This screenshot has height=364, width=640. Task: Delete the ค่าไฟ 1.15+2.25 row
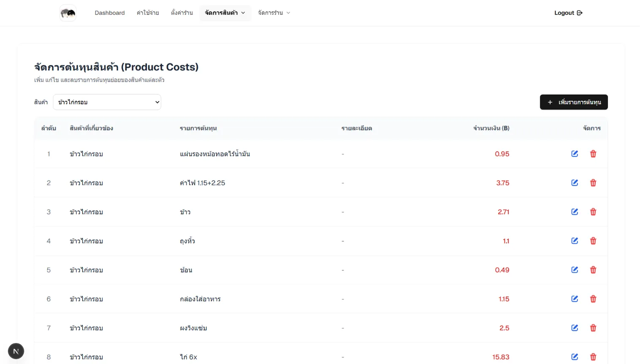click(593, 183)
